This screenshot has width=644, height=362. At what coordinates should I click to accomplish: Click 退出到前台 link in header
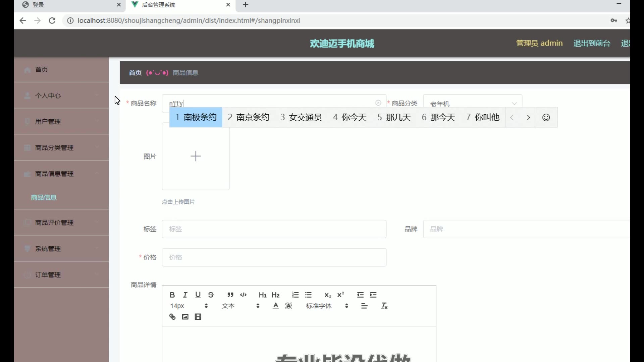[592, 43]
